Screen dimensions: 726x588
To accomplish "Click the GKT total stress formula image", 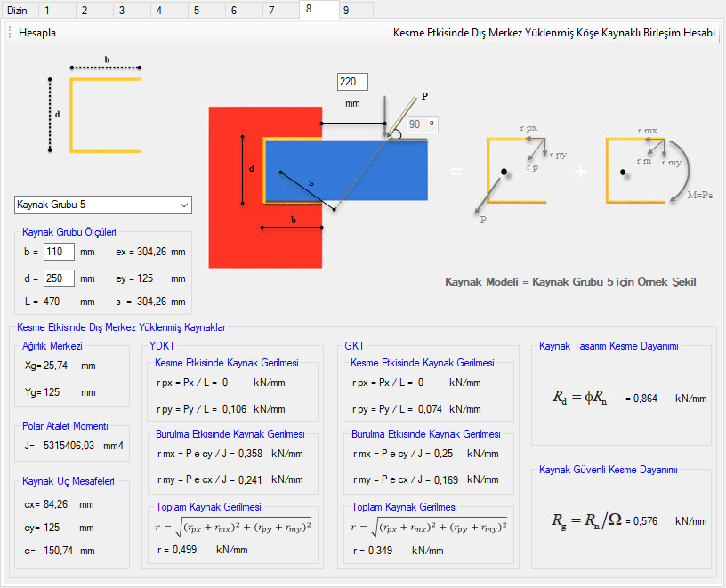I will pyautogui.click(x=429, y=527).
